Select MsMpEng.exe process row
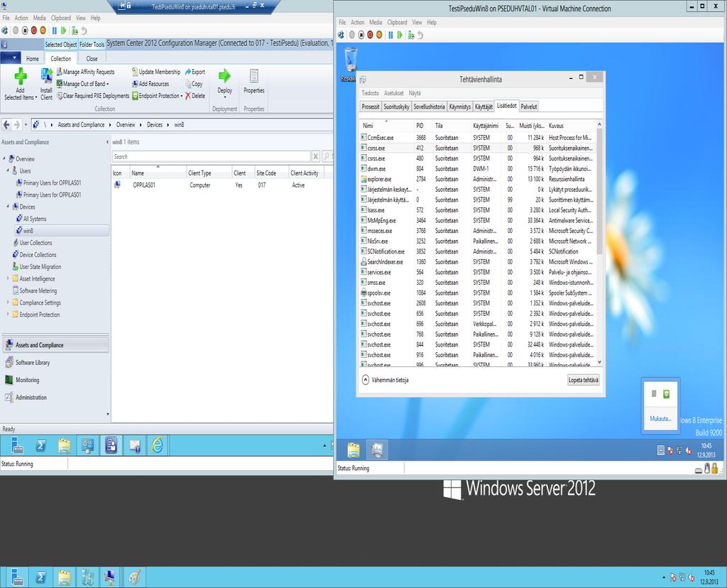This screenshot has width=727, height=588. (x=478, y=220)
